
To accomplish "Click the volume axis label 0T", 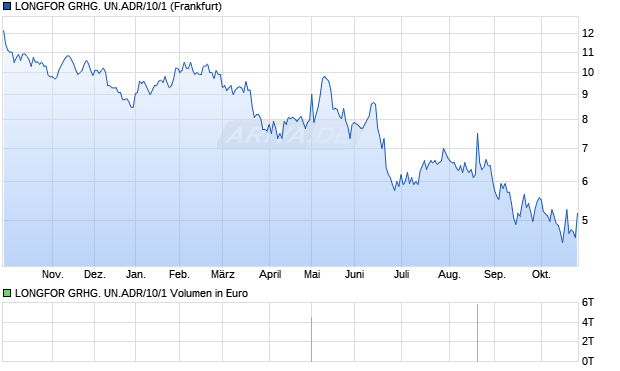I will click(x=588, y=361).
